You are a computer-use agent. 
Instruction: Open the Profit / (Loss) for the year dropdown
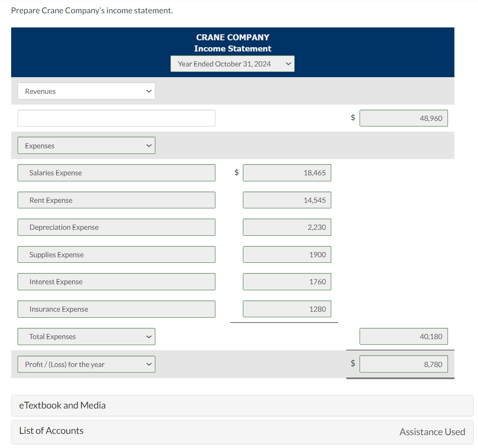pos(86,364)
